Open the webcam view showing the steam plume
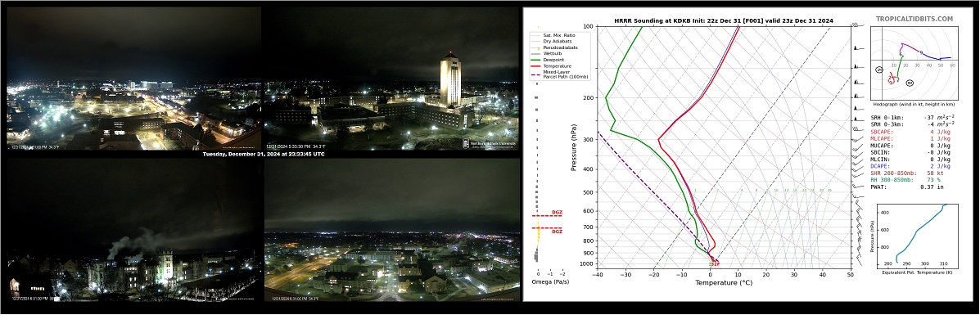Screen dimensions: 980x315 pyautogui.click(x=133, y=229)
